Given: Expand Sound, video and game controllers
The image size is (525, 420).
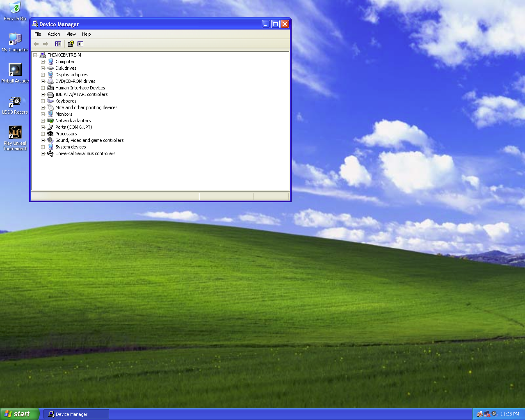Looking at the screenshot, I should click(43, 140).
